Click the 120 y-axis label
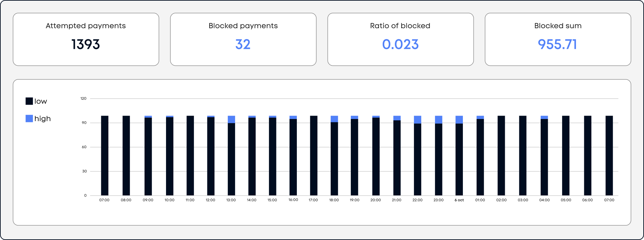The image size is (644, 240). [84, 99]
